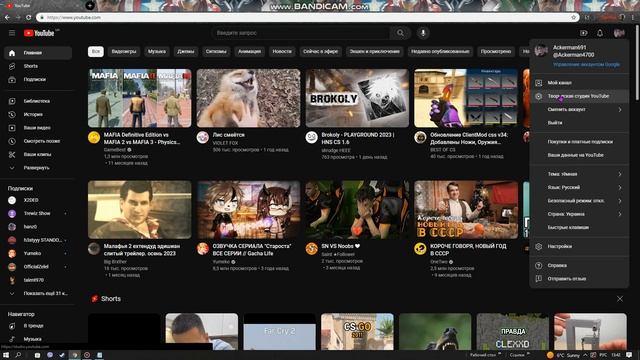Close the Shorts shelf
This screenshot has width=640, height=360.
pyautogui.click(x=620, y=299)
